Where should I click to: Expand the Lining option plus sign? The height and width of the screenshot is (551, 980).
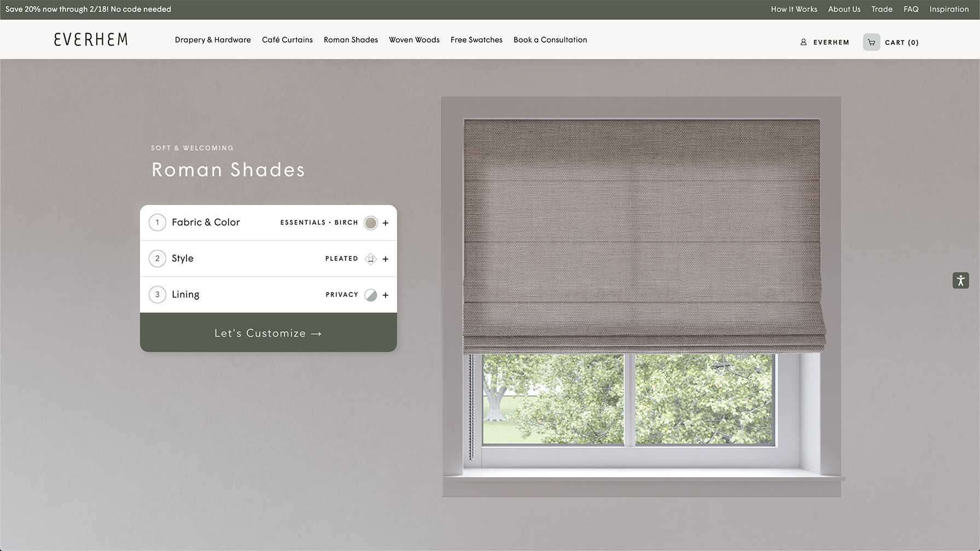386,295
